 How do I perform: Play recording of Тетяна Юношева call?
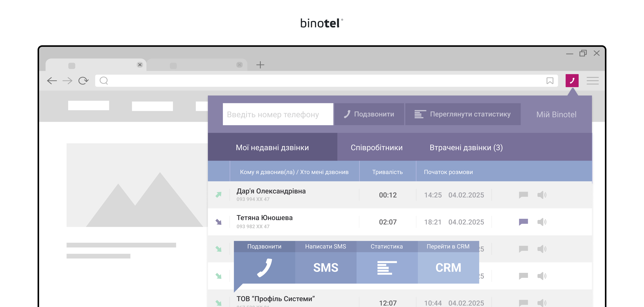[542, 222]
